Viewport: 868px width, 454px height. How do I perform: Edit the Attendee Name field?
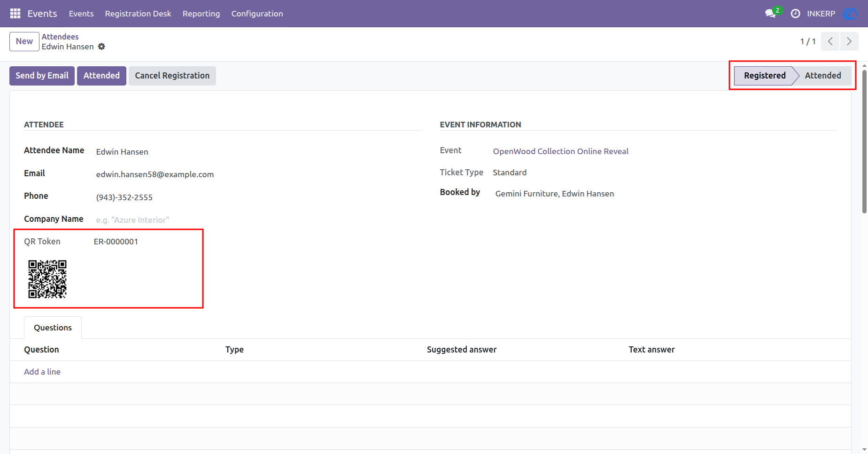pyautogui.click(x=258, y=152)
